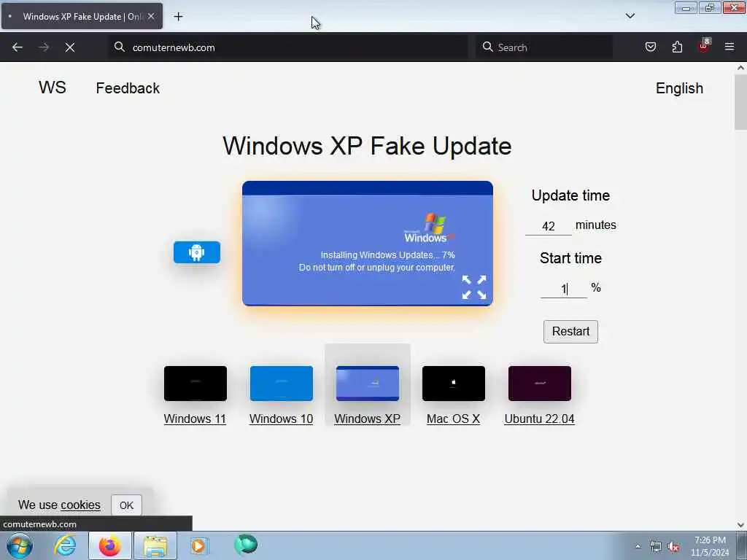The width and height of the screenshot is (747, 560).
Task: Click the Windows XP update preview screen
Action: [368, 244]
